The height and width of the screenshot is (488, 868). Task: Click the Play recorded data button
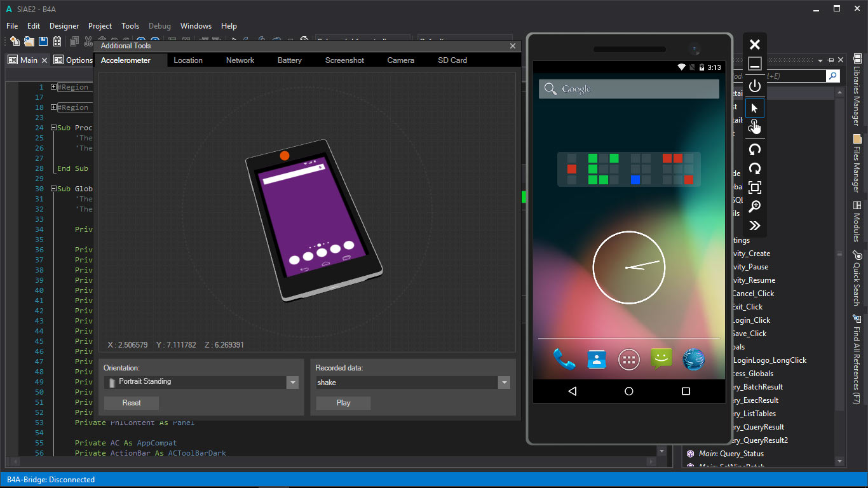[343, 403]
